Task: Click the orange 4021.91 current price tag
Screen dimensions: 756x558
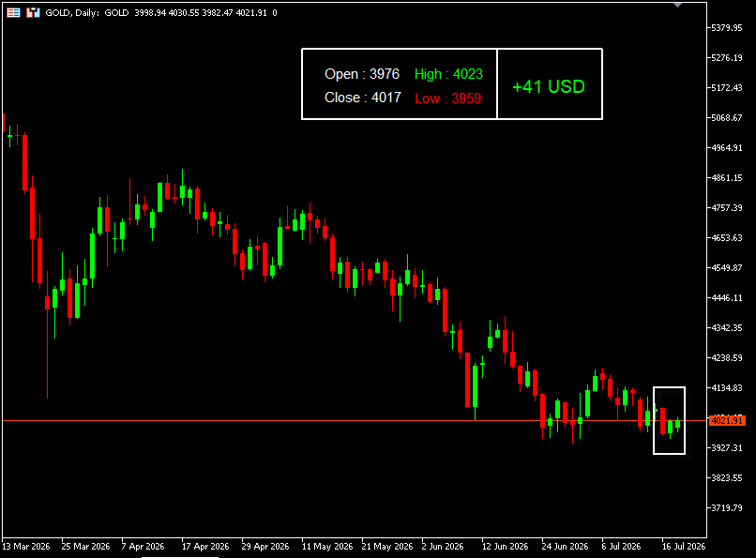Action: point(727,421)
